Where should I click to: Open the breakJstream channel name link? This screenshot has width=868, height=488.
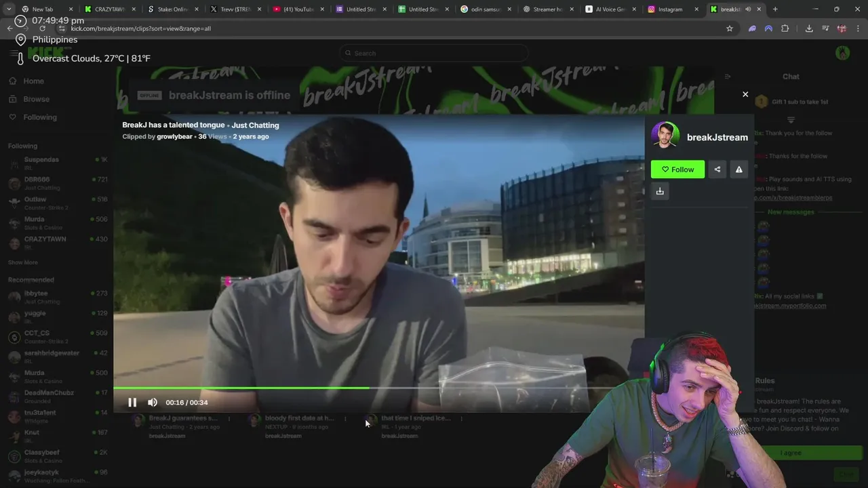(717, 137)
